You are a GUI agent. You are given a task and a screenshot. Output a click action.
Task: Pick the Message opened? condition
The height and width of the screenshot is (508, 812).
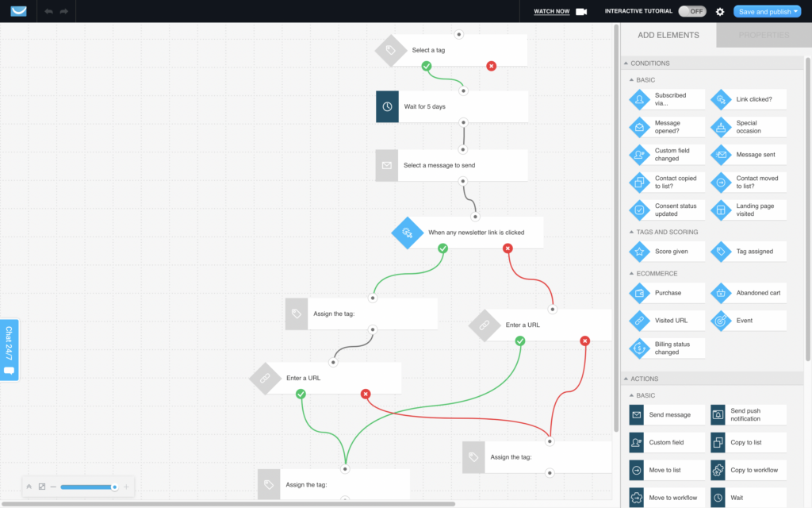[667, 127]
